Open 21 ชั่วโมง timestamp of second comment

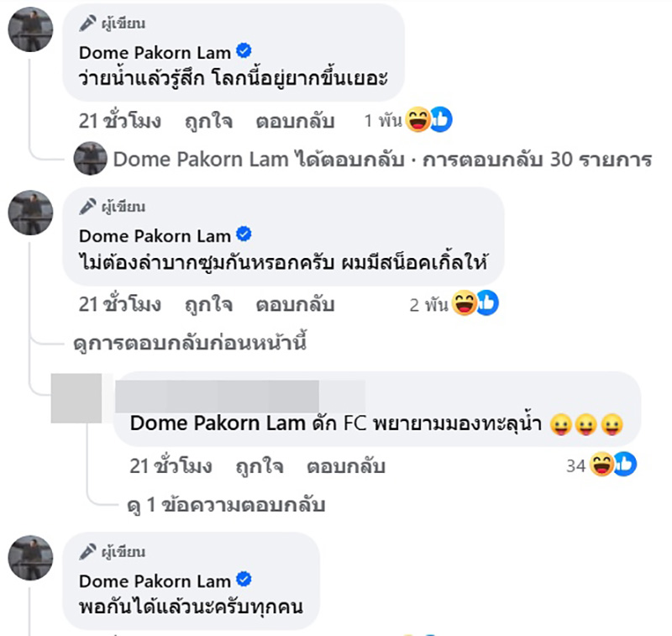(x=120, y=304)
